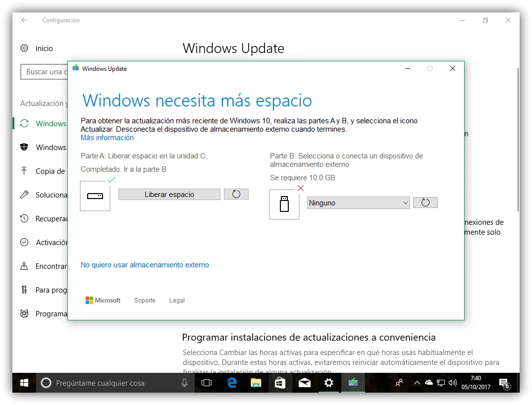Click the Recuperación history clock icon
The height and width of the screenshot is (405, 532).
pyautogui.click(x=24, y=218)
